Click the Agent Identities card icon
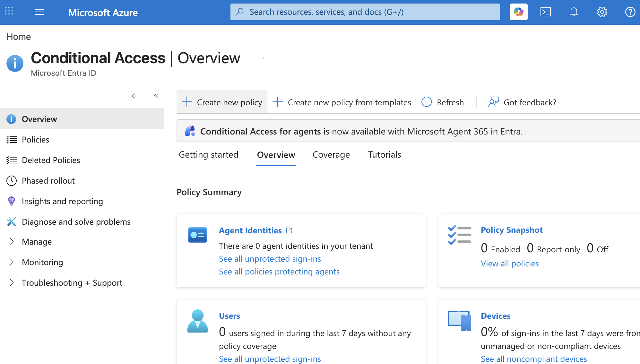 197,235
